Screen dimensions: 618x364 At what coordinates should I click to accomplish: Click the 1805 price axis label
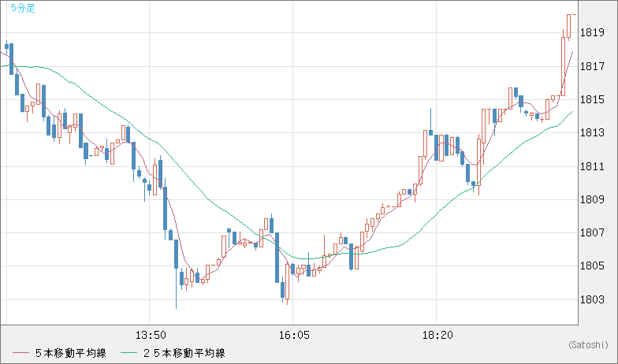point(593,266)
